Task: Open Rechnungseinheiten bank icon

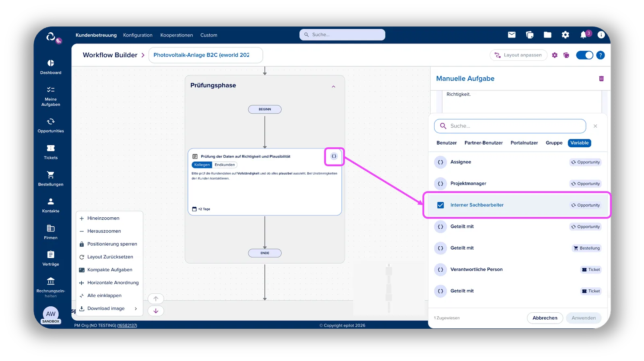Action: click(x=51, y=281)
